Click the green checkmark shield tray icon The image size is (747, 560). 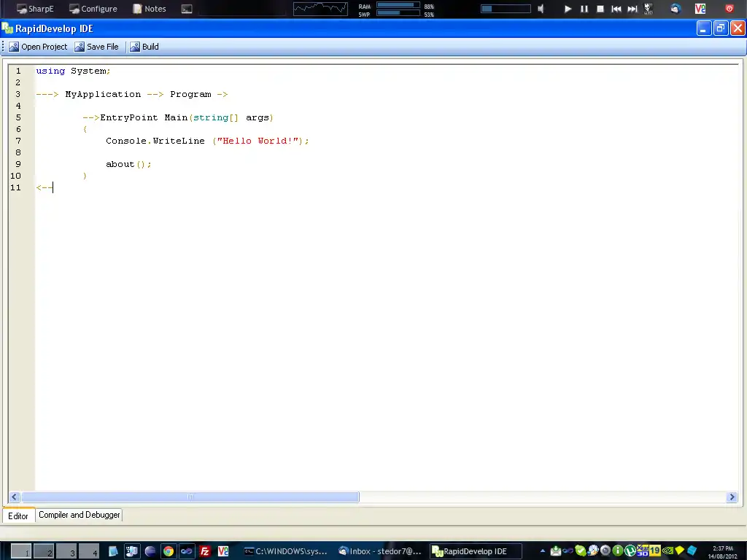tap(580, 551)
